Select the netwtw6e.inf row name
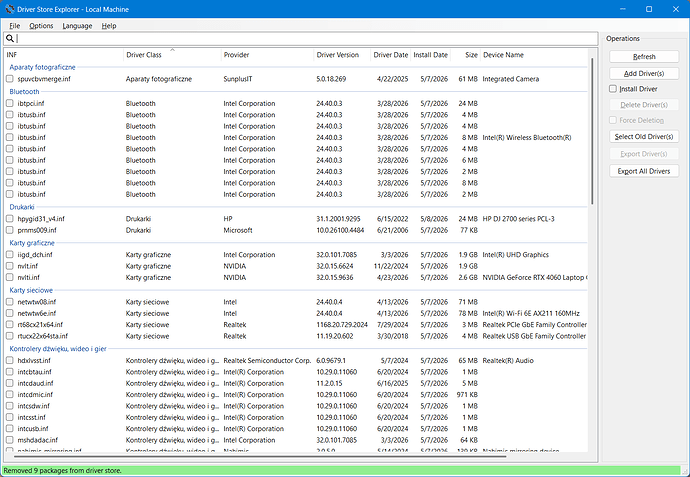 (37, 313)
